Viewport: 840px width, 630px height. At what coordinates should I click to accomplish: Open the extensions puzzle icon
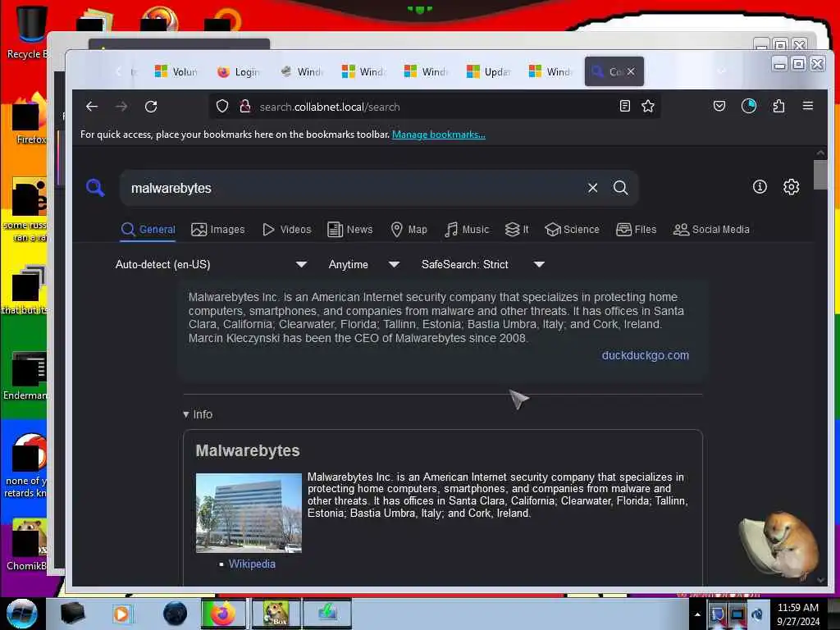click(779, 106)
